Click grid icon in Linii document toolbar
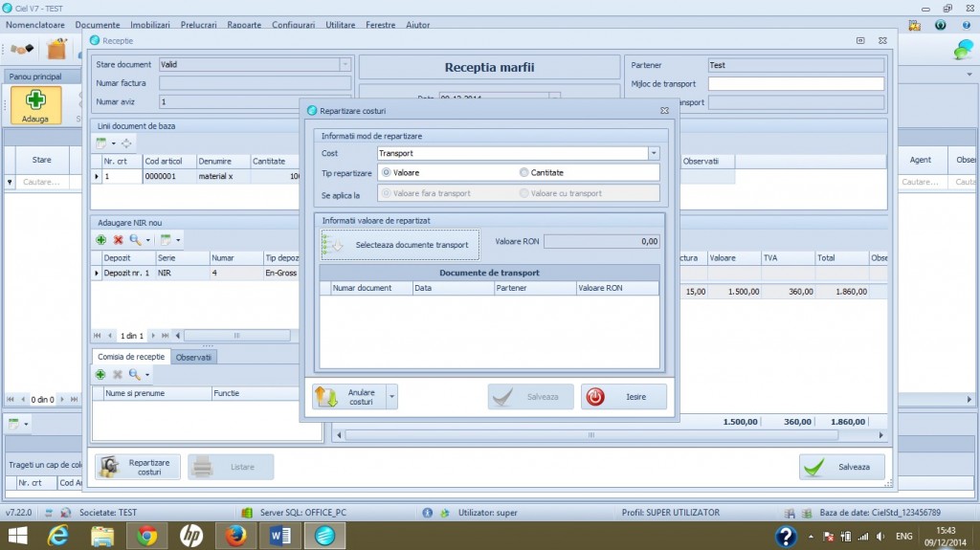Screen dimensions: 980x550 pos(101,143)
